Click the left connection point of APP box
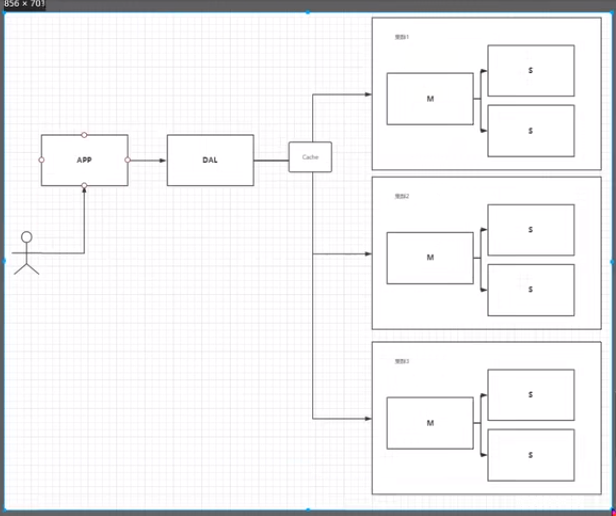This screenshot has height=516, width=616. coord(41,160)
